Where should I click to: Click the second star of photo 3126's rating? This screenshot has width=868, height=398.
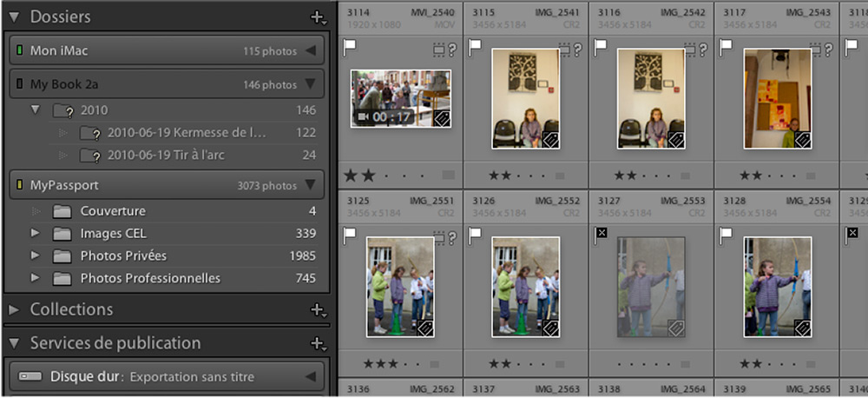click(x=507, y=364)
